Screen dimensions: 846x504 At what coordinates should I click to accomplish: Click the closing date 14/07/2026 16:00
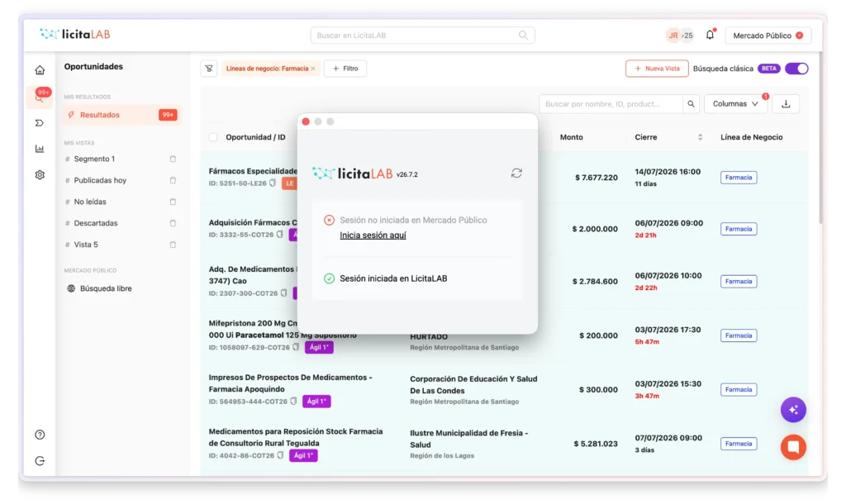pos(668,172)
